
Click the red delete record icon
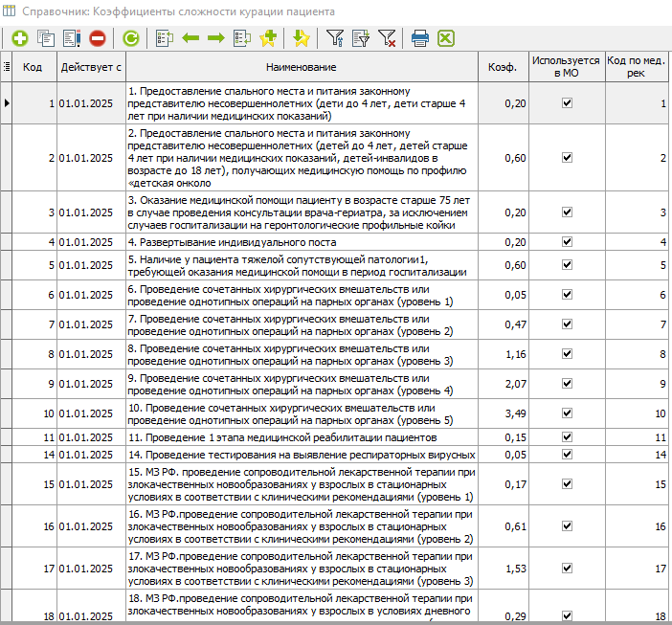98,38
